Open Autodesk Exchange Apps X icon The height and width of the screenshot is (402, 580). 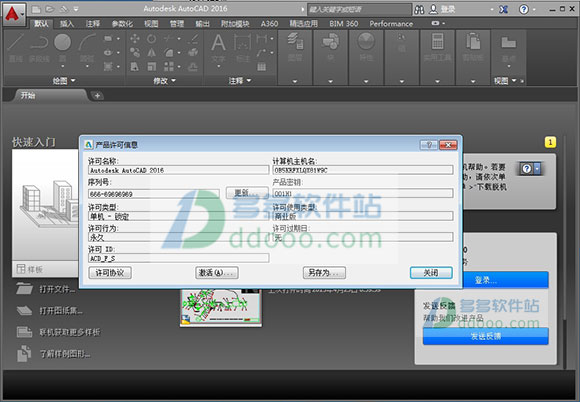[x=503, y=10]
